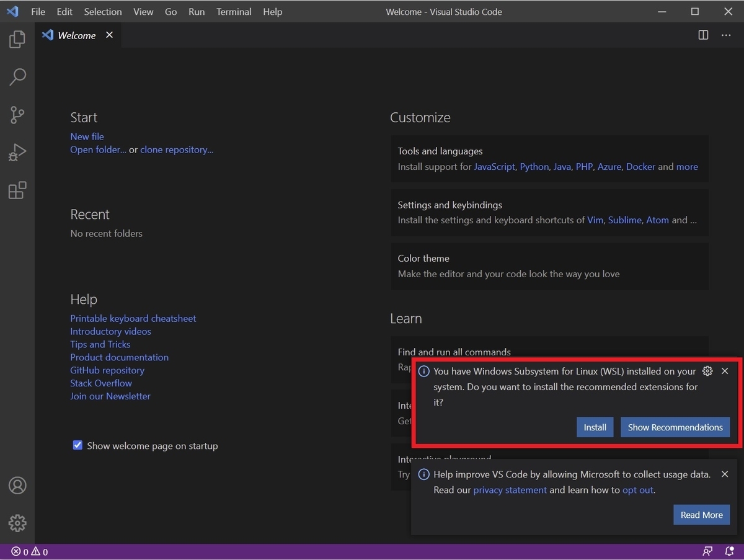Image resolution: width=744 pixels, height=560 pixels.
Task: Open the Color theme customize card
Action: [x=549, y=266]
